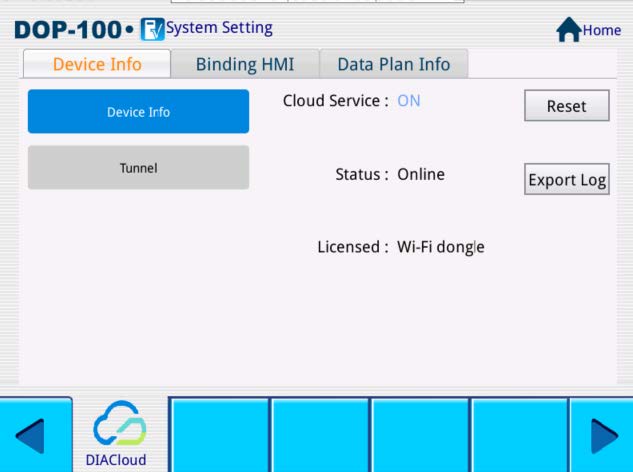Screen dimensions: 633x472
Task: Select the Tunnel sidebar button
Action: [x=138, y=168]
